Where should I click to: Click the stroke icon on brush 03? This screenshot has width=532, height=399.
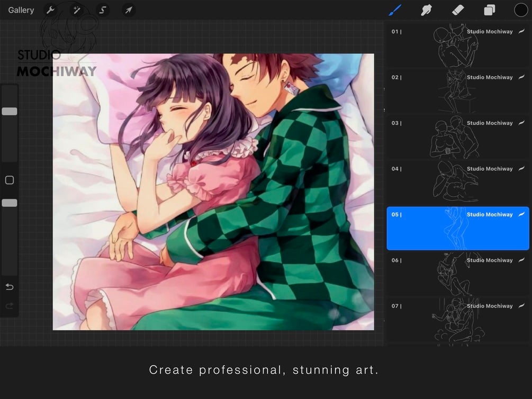(x=521, y=123)
